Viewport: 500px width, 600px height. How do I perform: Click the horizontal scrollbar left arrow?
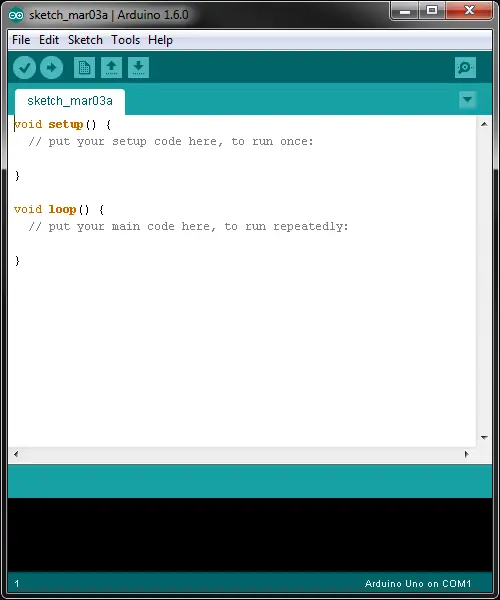16,454
